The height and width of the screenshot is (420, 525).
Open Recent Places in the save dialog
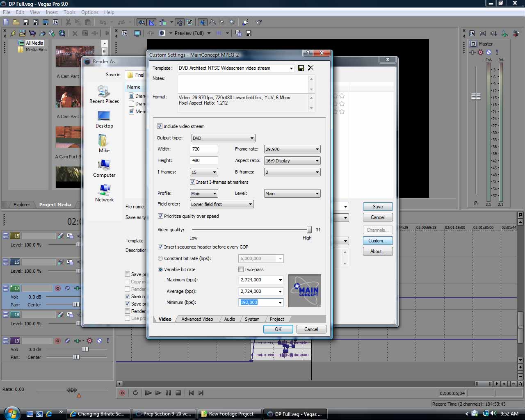[104, 95]
